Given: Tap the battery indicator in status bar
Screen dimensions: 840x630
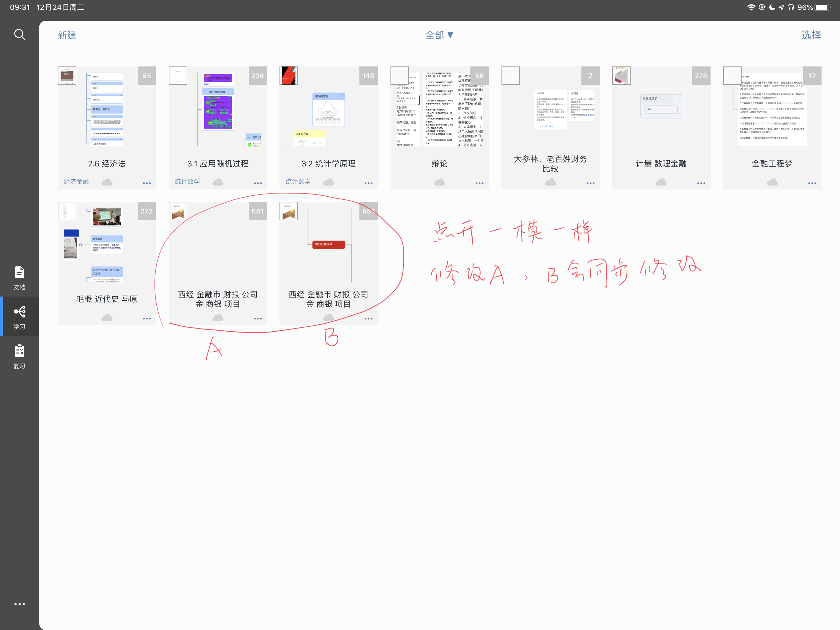Looking at the screenshot, I should click(822, 7).
